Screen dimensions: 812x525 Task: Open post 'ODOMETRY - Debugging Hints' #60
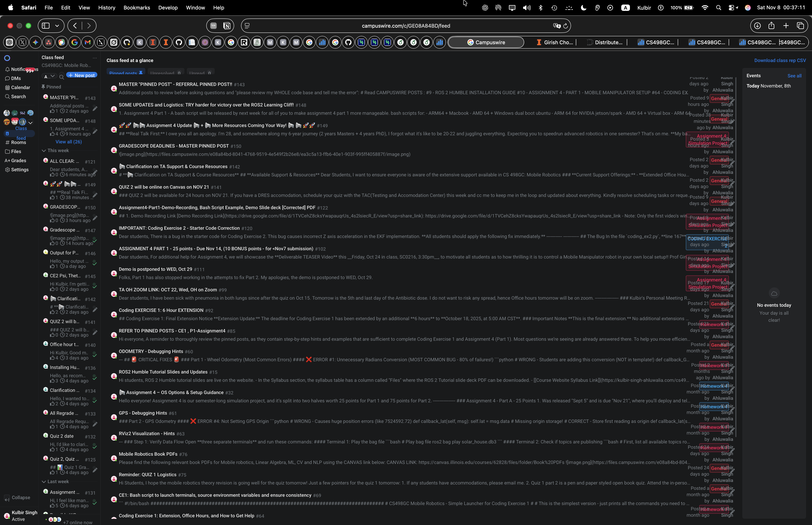[x=151, y=351]
